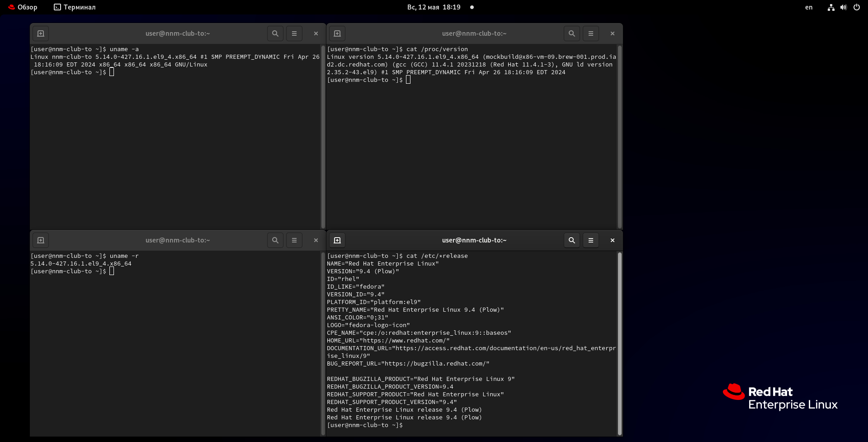
Task: Search in the uname -r terminal
Action: (275, 240)
